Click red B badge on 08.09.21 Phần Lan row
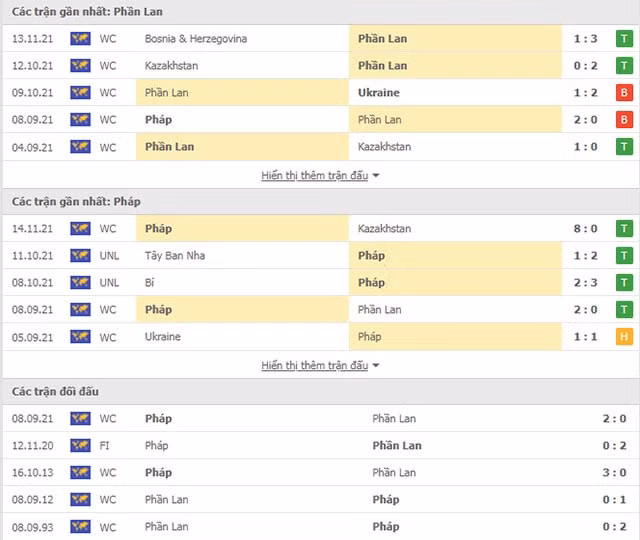The height and width of the screenshot is (540, 640). pos(624,120)
